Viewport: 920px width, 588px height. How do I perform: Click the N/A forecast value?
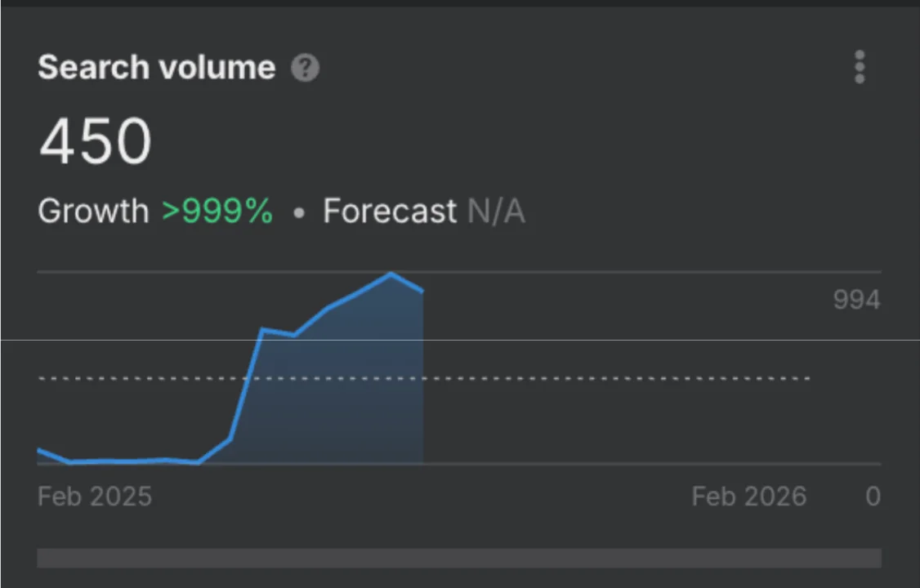496,212
